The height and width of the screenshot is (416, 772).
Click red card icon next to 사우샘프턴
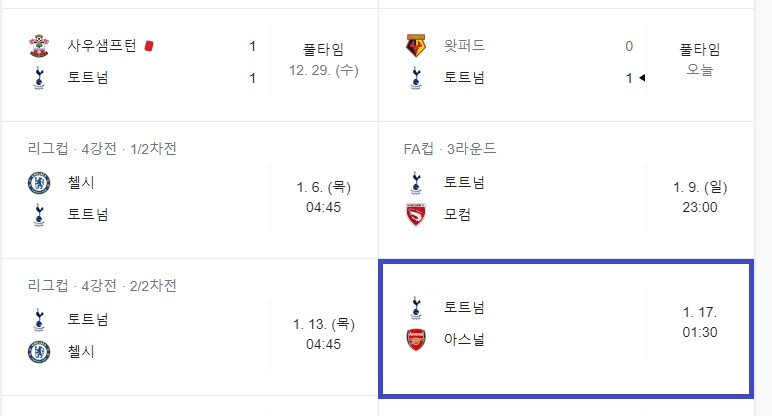tap(149, 46)
